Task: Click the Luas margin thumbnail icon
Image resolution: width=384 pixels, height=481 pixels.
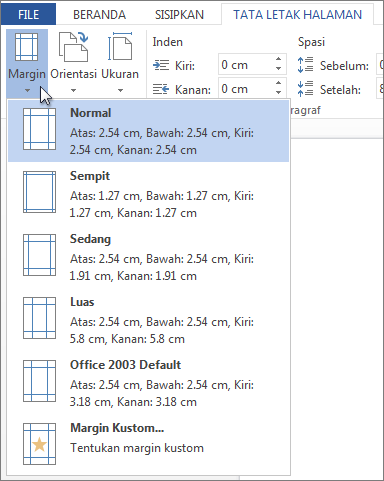Action: pyautogui.click(x=39, y=318)
